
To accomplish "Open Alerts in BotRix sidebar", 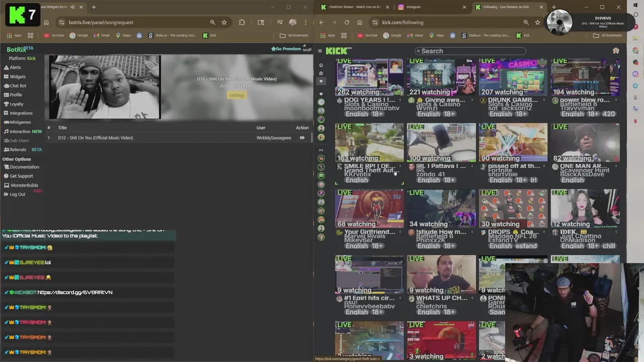I will pos(12,67).
